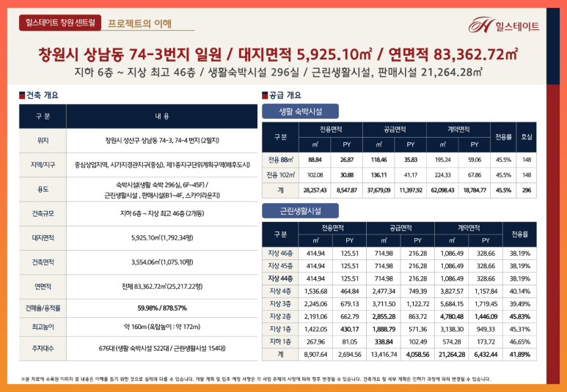This screenshot has width=567, height=392.
Task: Click the '지하 1층' row label
Action: click(x=280, y=341)
